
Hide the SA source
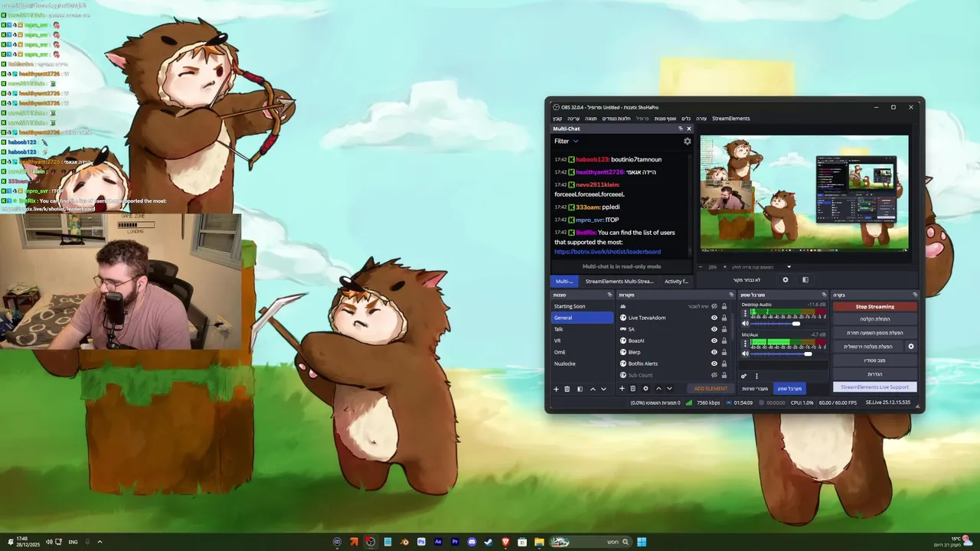pyautogui.click(x=714, y=329)
